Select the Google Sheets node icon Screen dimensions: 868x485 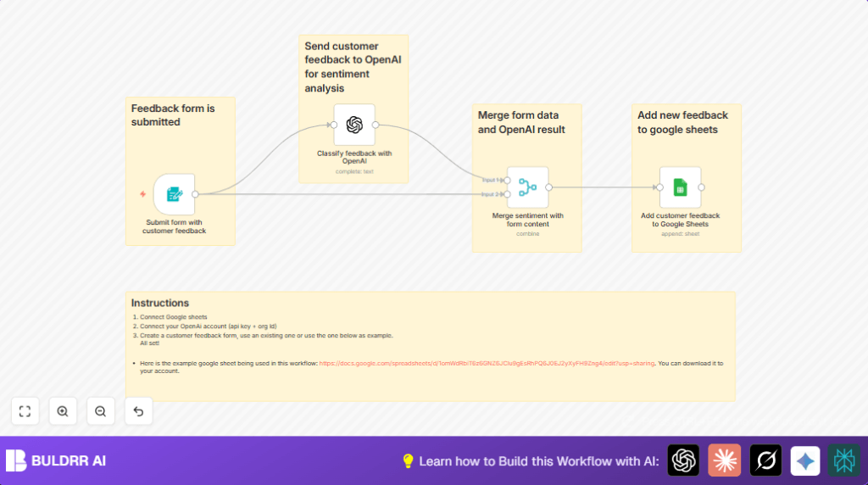coord(681,187)
